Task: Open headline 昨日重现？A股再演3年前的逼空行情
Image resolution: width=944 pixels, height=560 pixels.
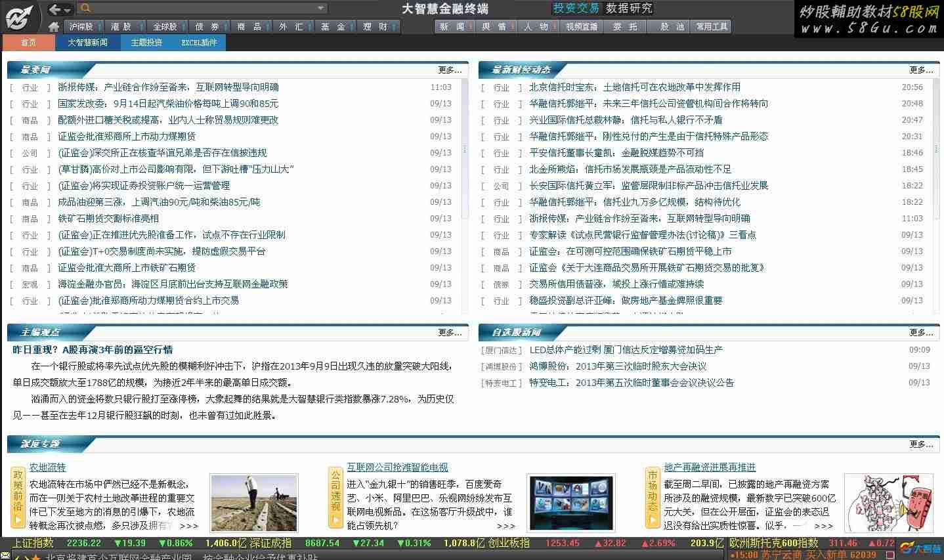Action: pos(93,350)
